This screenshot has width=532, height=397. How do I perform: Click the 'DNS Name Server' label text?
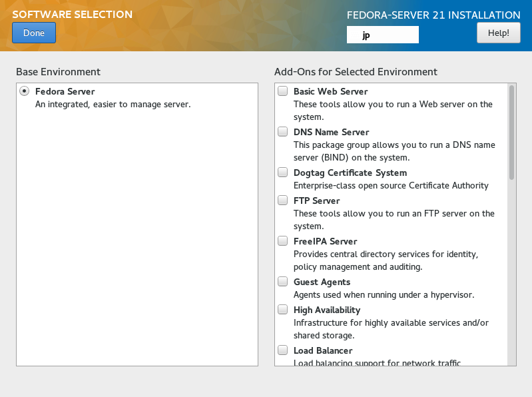coord(332,133)
